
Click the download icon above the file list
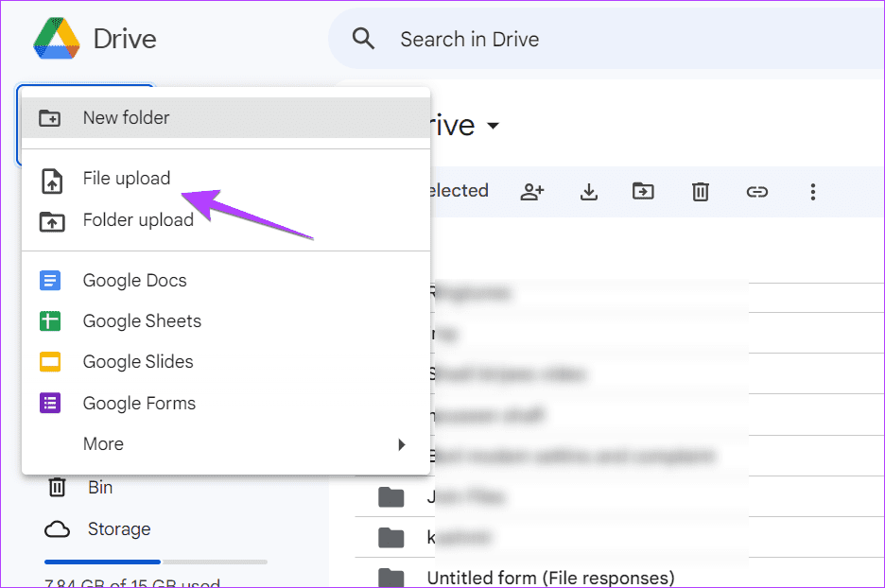point(588,191)
